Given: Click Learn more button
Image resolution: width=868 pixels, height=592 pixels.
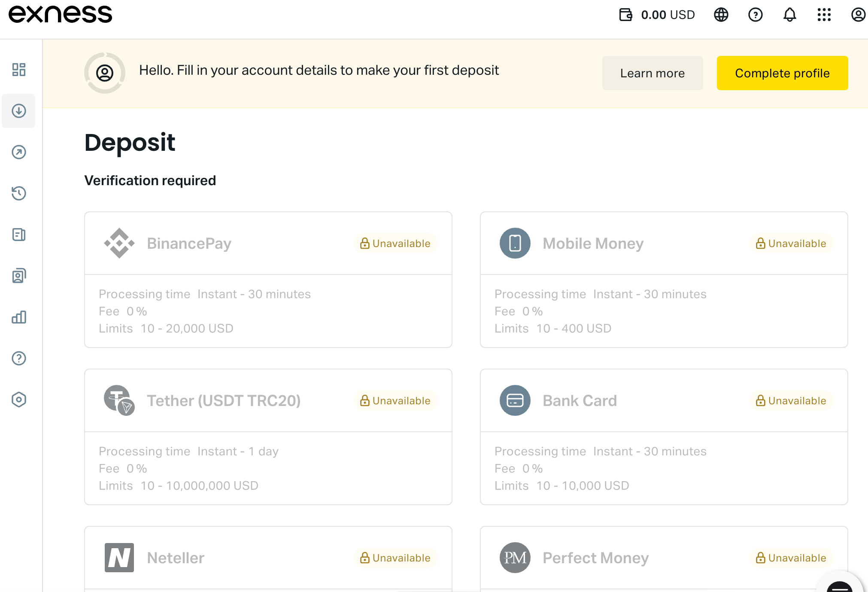Looking at the screenshot, I should pos(653,73).
